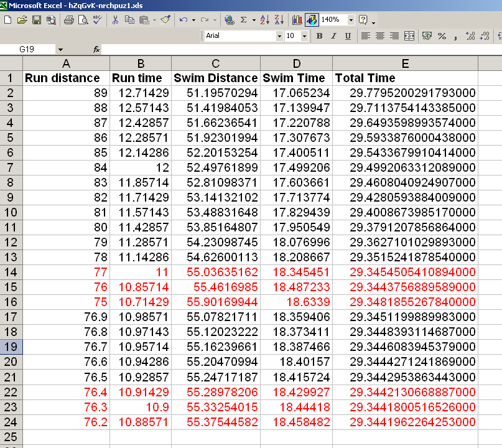Toggle Bold formatting
Image resolution: width=502 pixels, height=448 pixels.
pos(319,36)
